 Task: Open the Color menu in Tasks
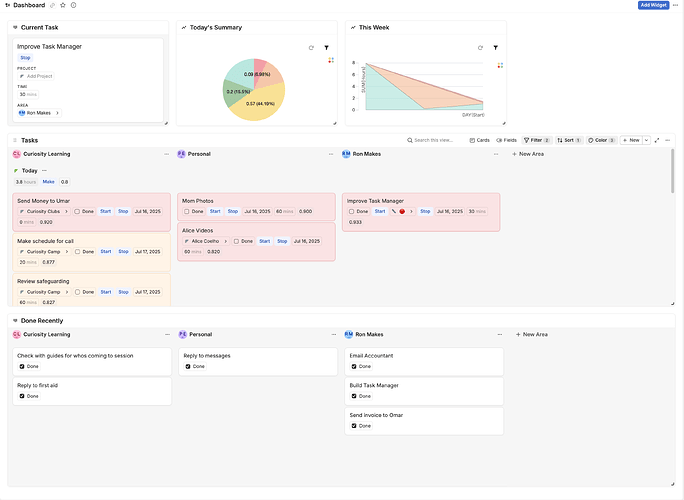point(602,140)
